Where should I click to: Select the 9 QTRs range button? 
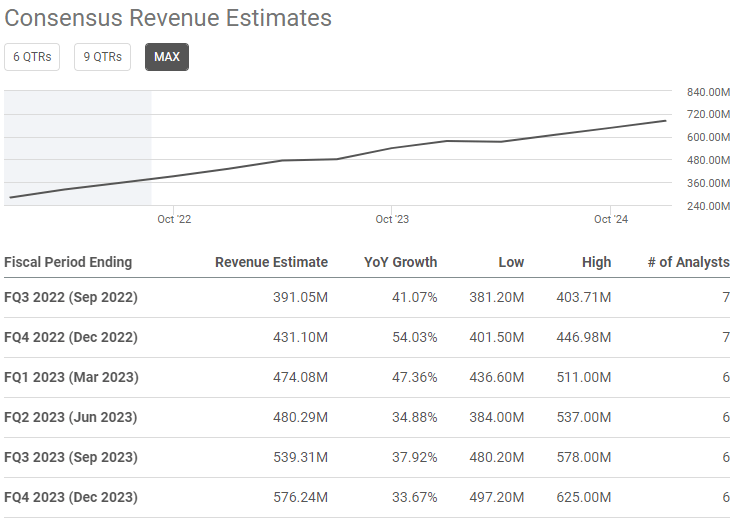click(102, 57)
